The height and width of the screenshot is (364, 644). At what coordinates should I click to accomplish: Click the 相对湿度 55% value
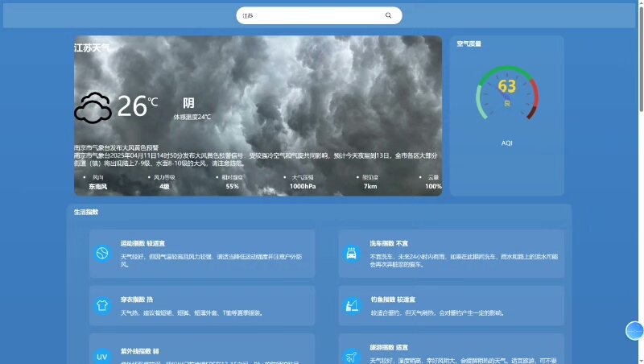[x=232, y=186]
